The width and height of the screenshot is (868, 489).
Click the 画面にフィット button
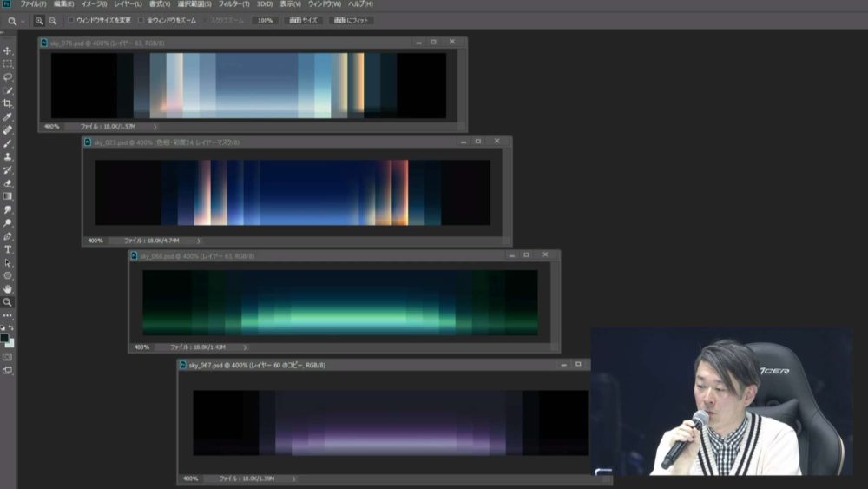point(352,20)
